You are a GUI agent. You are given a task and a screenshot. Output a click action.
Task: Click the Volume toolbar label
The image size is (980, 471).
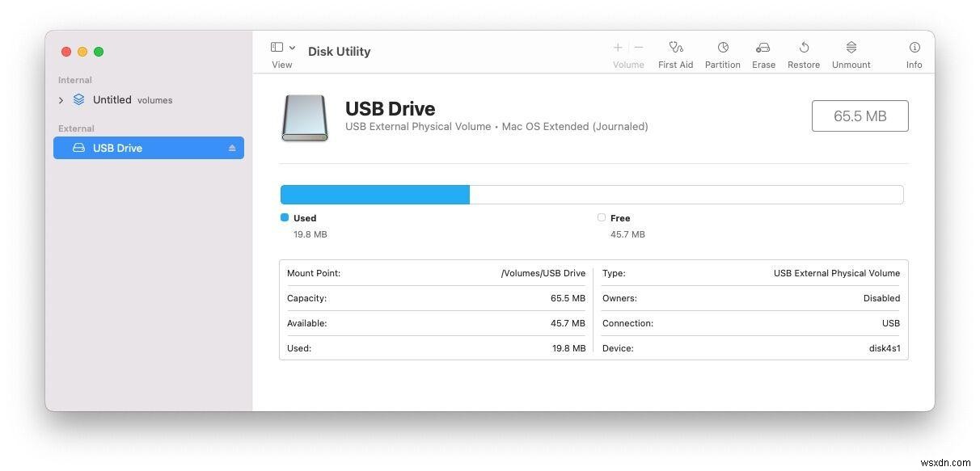628,65
